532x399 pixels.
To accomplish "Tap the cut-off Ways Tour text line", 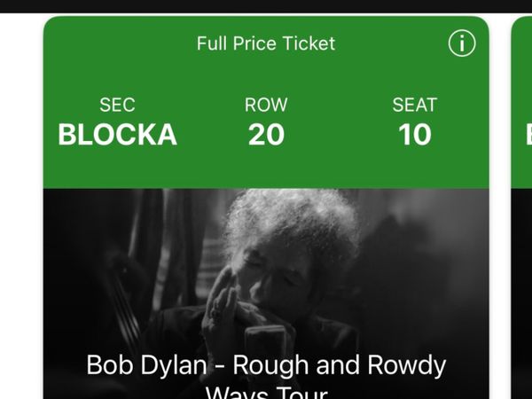I will pos(266,392).
